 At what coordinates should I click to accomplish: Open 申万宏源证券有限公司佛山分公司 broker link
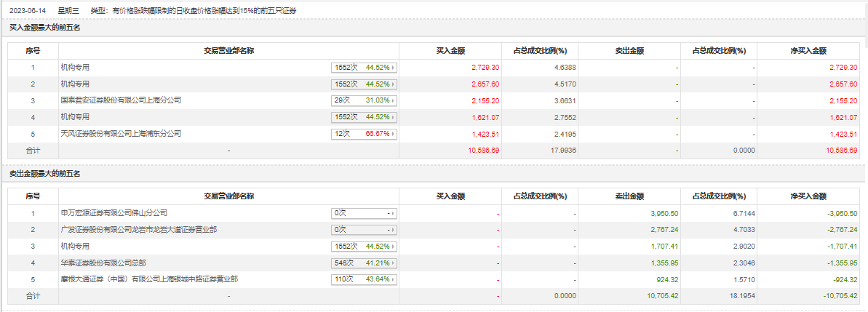click(x=114, y=213)
